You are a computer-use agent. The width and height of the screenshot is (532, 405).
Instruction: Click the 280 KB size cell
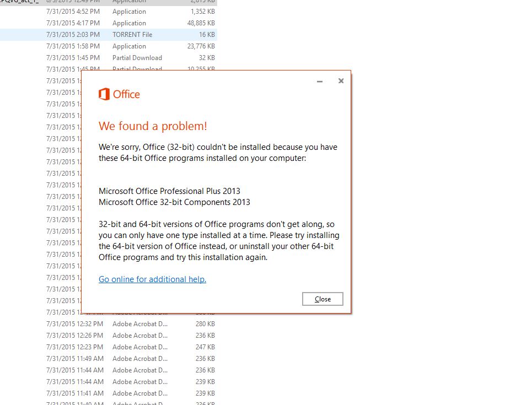click(205, 324)
